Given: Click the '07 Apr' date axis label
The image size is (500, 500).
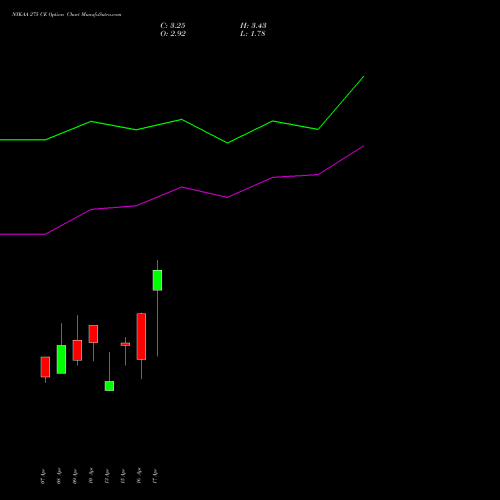Looking at the screenshot, I should 43,476.
